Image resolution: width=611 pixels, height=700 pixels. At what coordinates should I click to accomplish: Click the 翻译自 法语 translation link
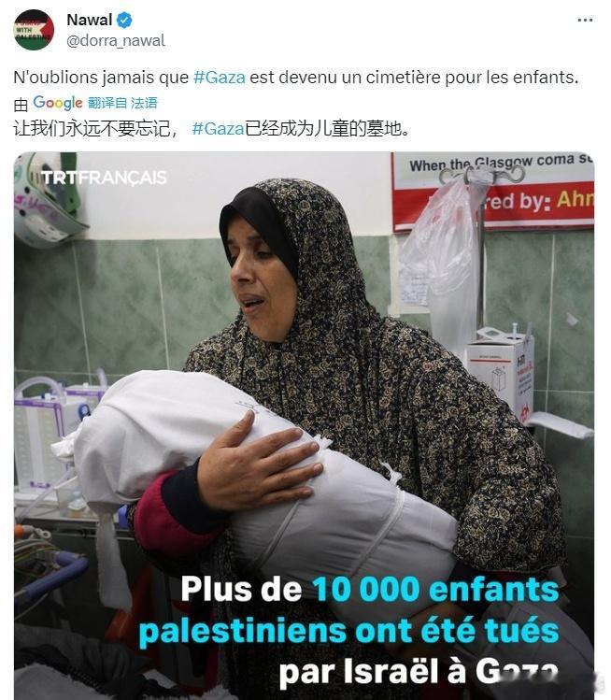click(122, 103)
